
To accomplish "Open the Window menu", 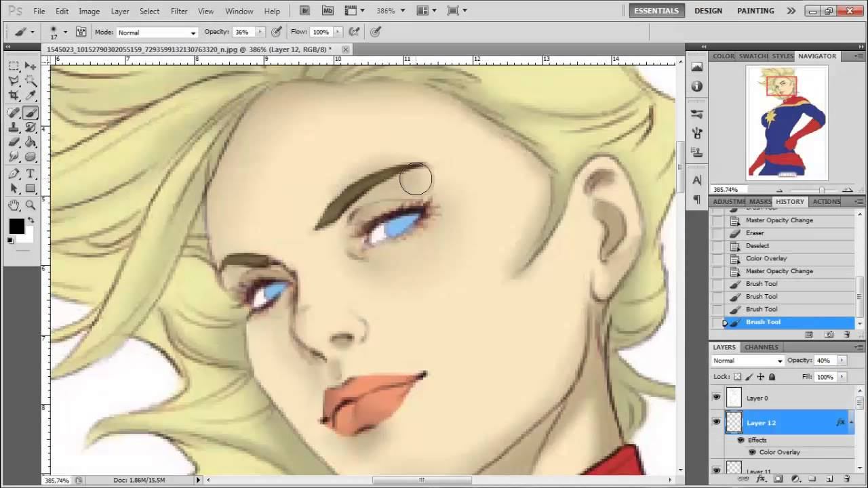I will coord(239,11).
